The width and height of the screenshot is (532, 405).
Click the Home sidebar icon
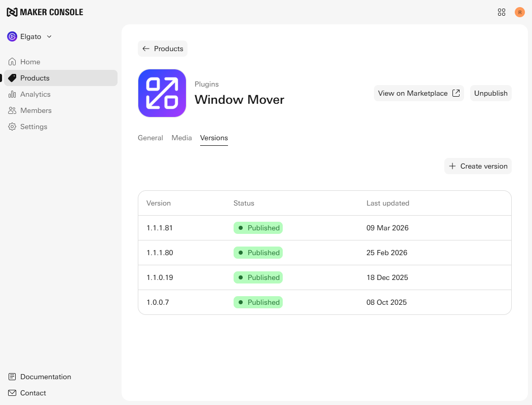[x=12, y=62]
